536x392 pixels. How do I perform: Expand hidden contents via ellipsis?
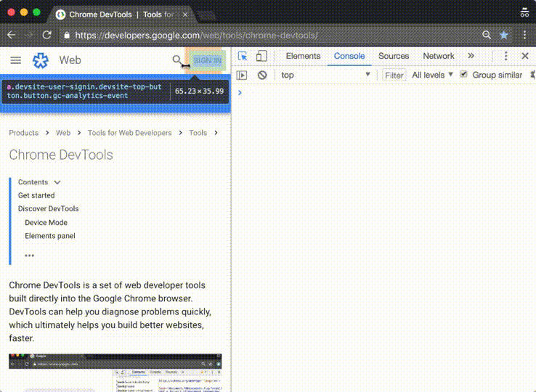[x=29, y=256]
